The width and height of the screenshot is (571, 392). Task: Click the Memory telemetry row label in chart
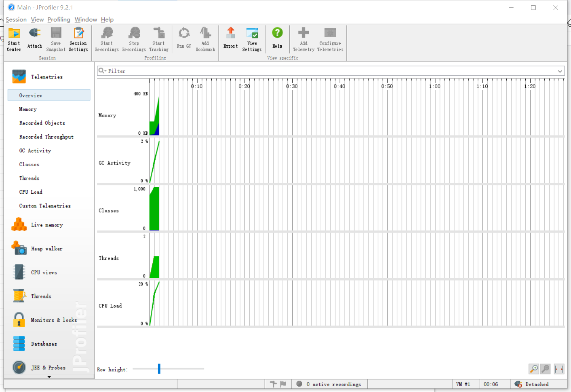coord(107,115)
